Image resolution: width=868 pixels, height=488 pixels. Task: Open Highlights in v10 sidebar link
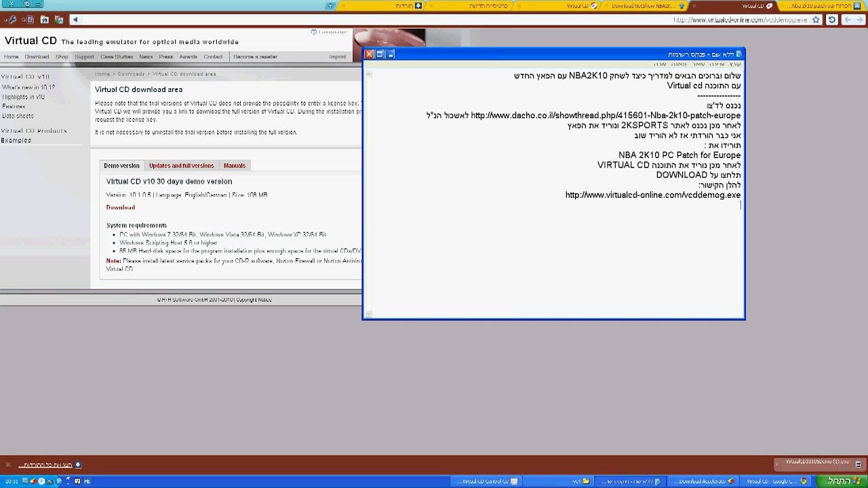(x=24, y=97)
